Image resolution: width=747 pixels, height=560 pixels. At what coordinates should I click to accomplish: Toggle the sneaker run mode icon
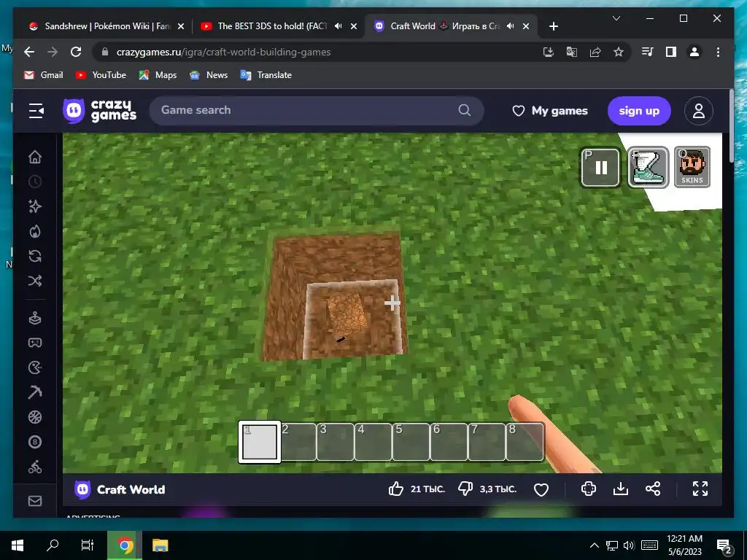[x=648, y=167]
